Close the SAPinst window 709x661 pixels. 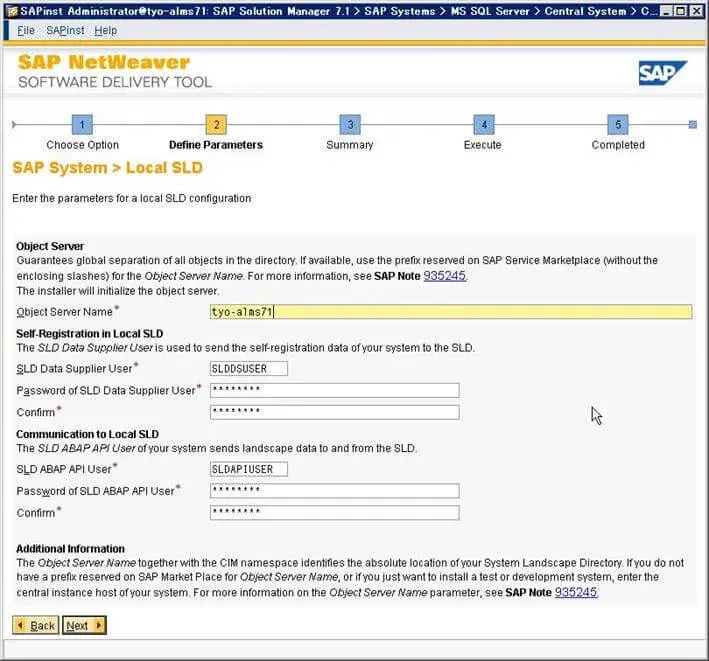(x=696, y=11)
